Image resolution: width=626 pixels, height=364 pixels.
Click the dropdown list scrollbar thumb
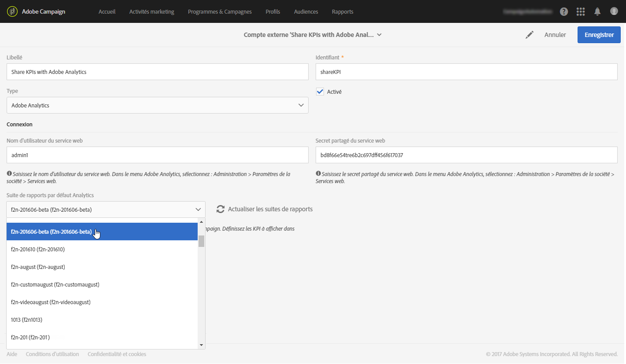[201, 241]
